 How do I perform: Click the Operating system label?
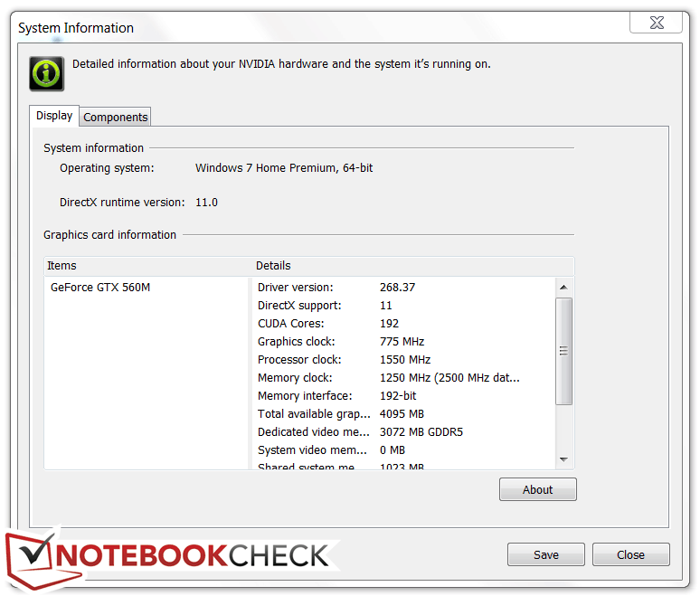(107, 168)
